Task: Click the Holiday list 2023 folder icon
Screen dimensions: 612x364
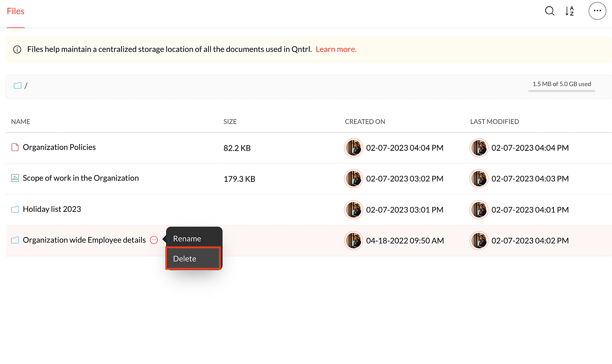Action: 15,209
